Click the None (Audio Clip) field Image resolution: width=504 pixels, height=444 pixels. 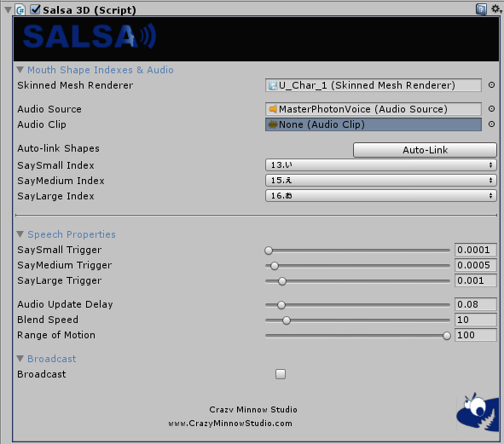click(374, 124)
